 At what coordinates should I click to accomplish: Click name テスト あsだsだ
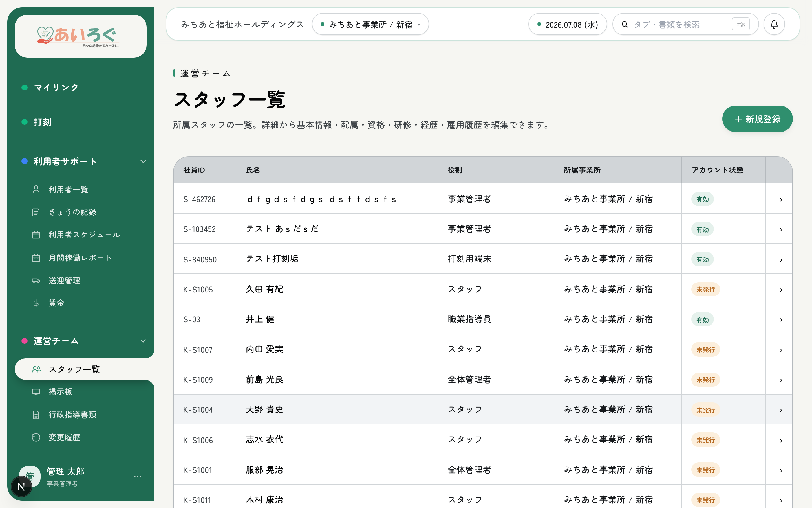[x=282, y=229]
